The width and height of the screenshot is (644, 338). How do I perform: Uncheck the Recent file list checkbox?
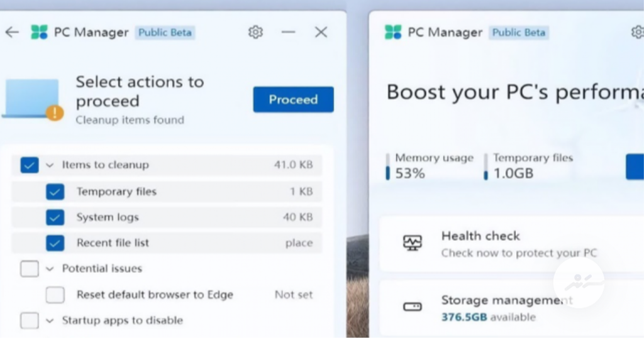(55, 243)
